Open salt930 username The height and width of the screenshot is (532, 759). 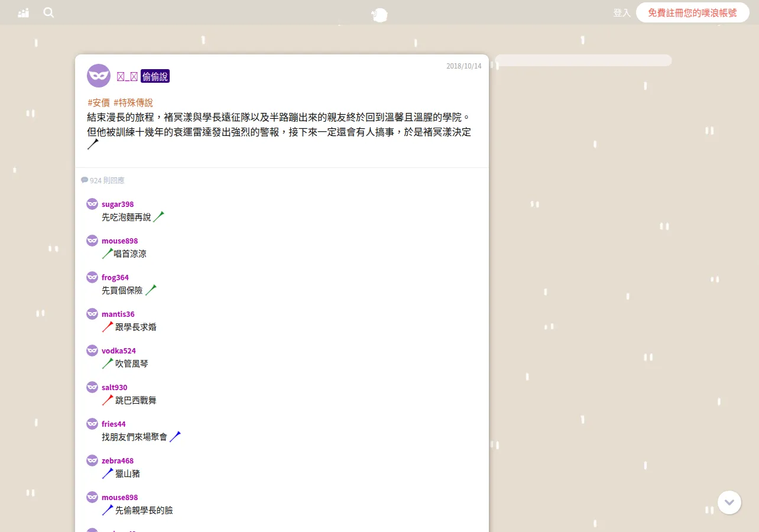115,388
